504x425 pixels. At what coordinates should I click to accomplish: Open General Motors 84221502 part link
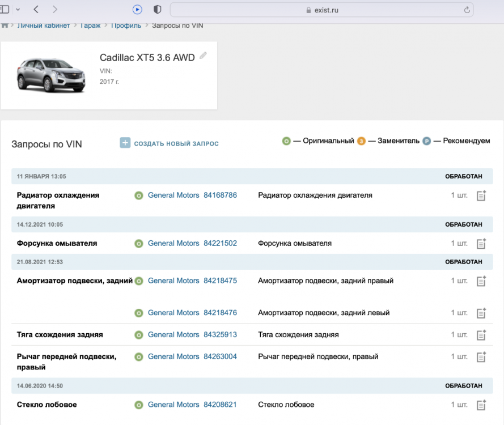[192, 244]
